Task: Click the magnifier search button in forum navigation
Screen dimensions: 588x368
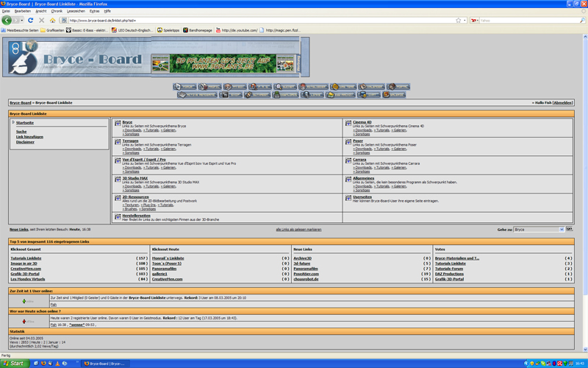Action: tap(285, 87)
